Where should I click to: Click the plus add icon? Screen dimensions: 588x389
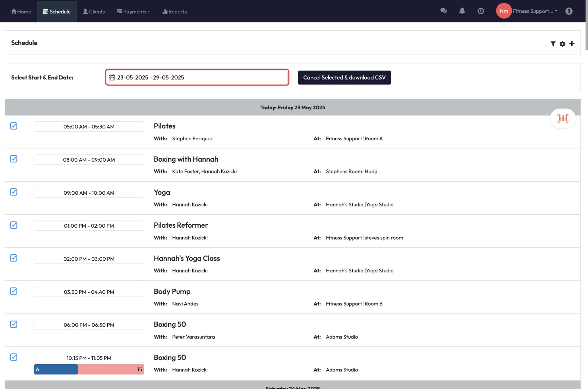[x=572, y=43]
